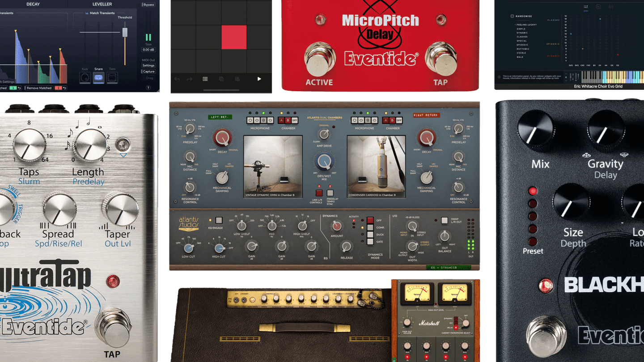Open the mixer faders icon in Evo Grid
Viewport: 644px width, 362px height.
611,7
